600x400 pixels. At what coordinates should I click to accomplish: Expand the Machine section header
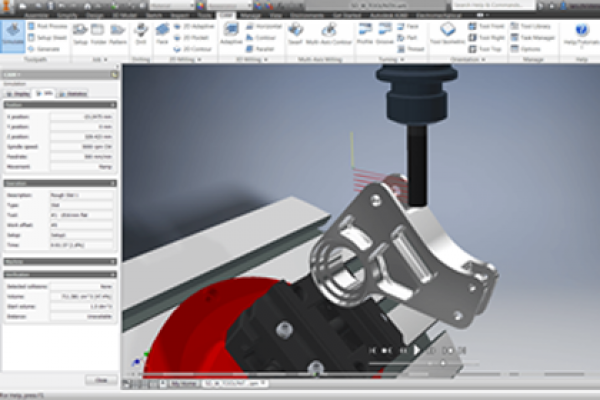point(59,262)
